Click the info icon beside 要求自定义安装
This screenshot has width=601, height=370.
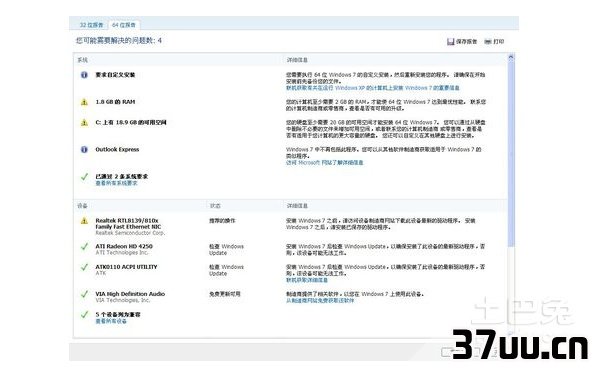[x=84, y=75]
